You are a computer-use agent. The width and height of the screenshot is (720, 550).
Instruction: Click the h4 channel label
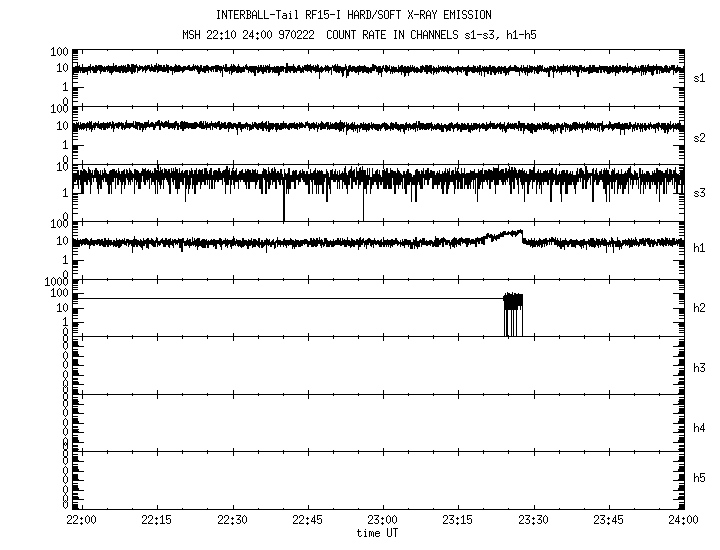[x=699, y=428]
